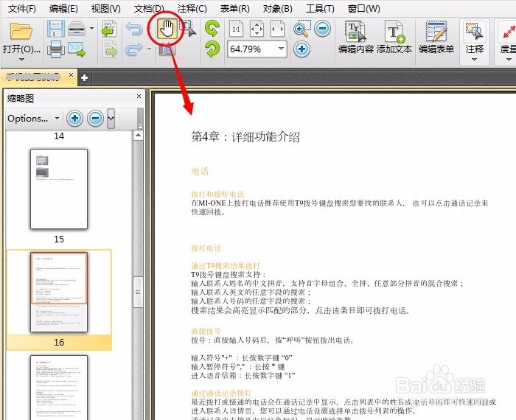
Task: Expand the 注释 tool dropdown arrow
Action: tap(474, 60)
